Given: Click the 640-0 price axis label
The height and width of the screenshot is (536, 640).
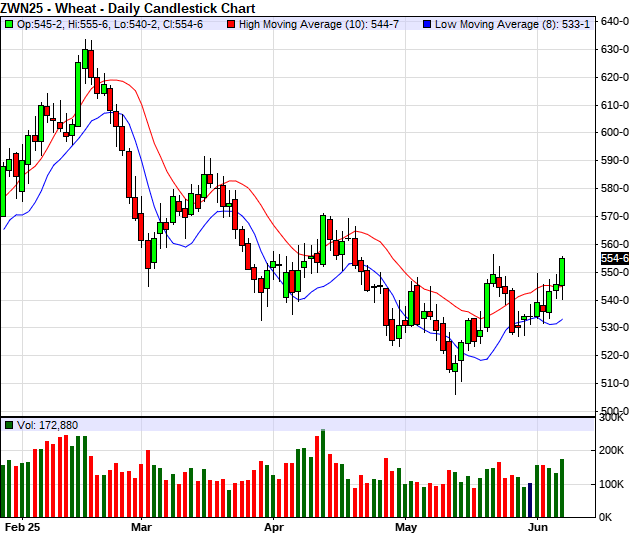Looking at the screenshot, I should [x=614, y=21].
